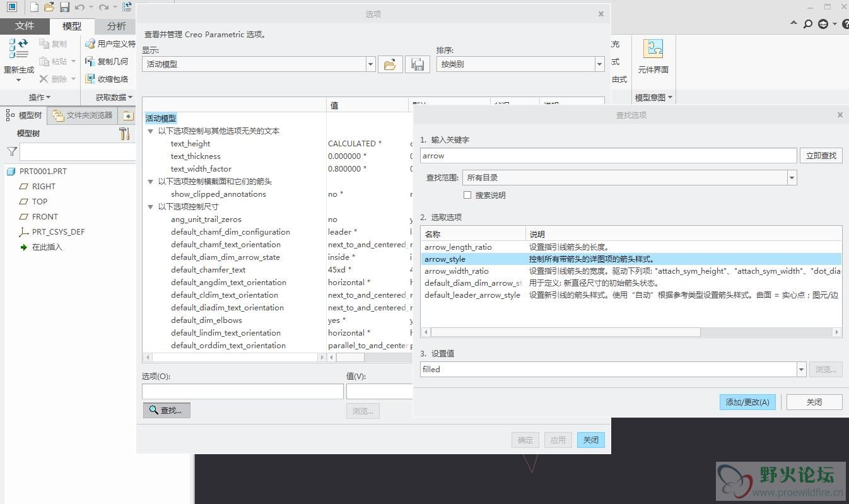Toggle the 搜索说明 search description checkbox
Image resolution: width=849 pixels, height=504 pixels.
(467, 195)
